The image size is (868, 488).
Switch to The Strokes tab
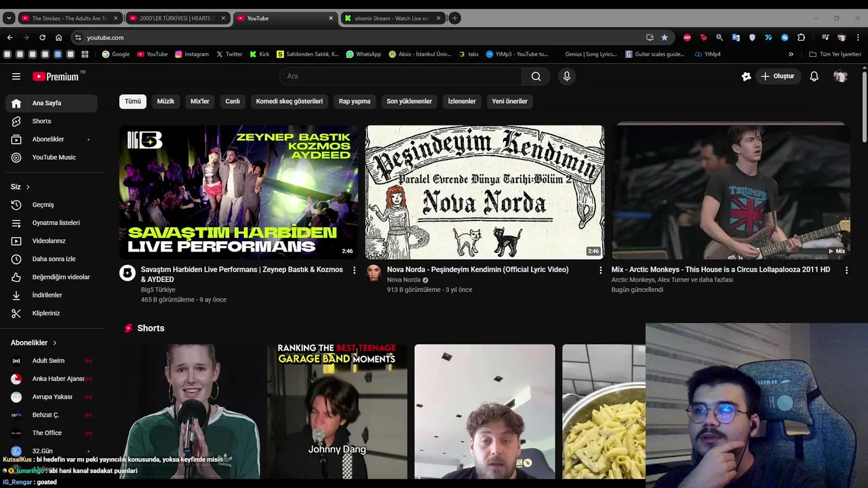70,18
